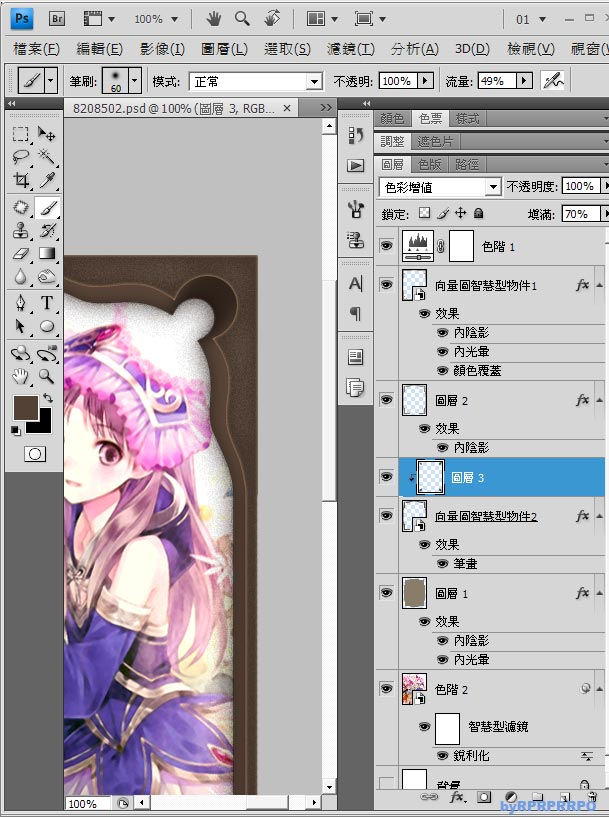Click the foreground color swatch

[26, 407]
